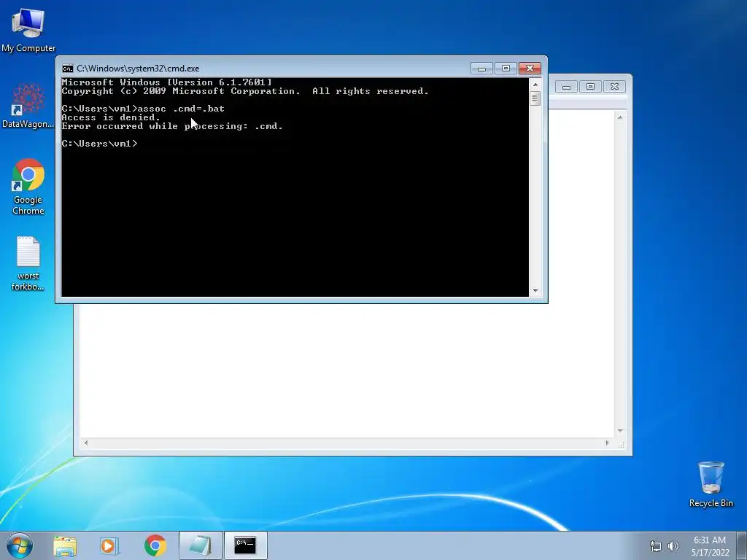Open the Recycle Bin icon
Viewport: 747px width, 560px height.
click(711, 484)
